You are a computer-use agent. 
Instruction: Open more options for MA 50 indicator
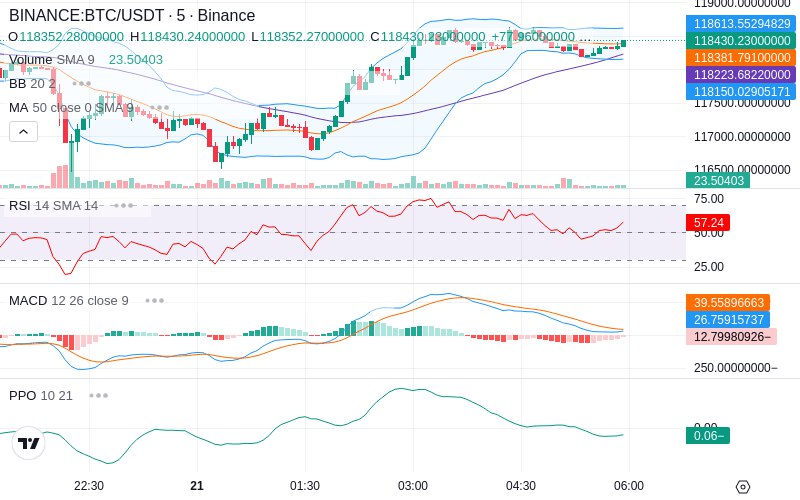pyautogui.click(x=160, y=108)
